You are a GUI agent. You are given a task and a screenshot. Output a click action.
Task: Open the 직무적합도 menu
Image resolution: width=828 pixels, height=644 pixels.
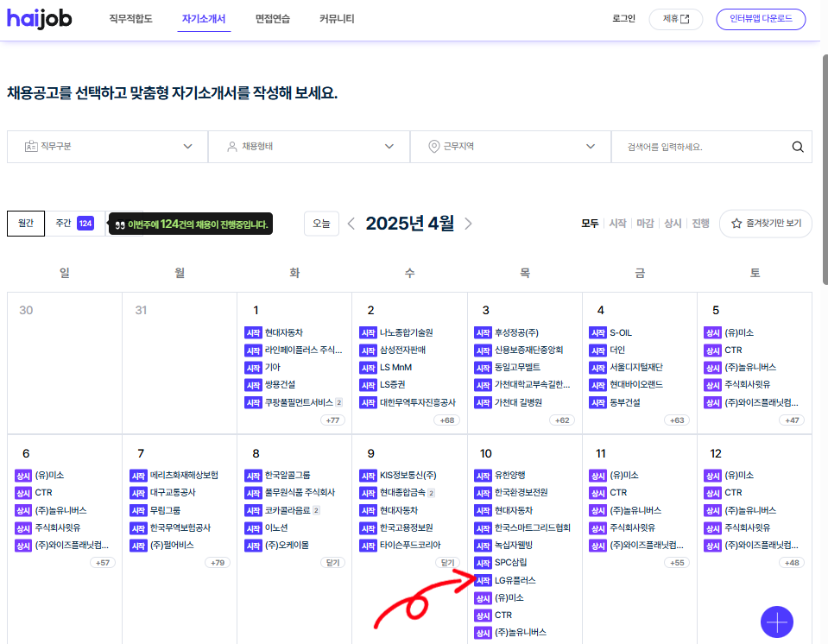pyautogui.click(x=131, y=19)
